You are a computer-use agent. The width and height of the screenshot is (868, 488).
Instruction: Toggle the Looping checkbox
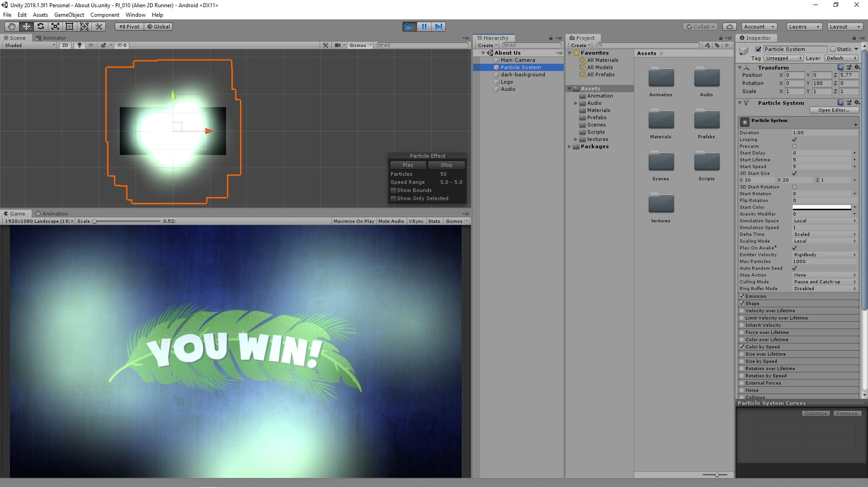tap(794, 140)
